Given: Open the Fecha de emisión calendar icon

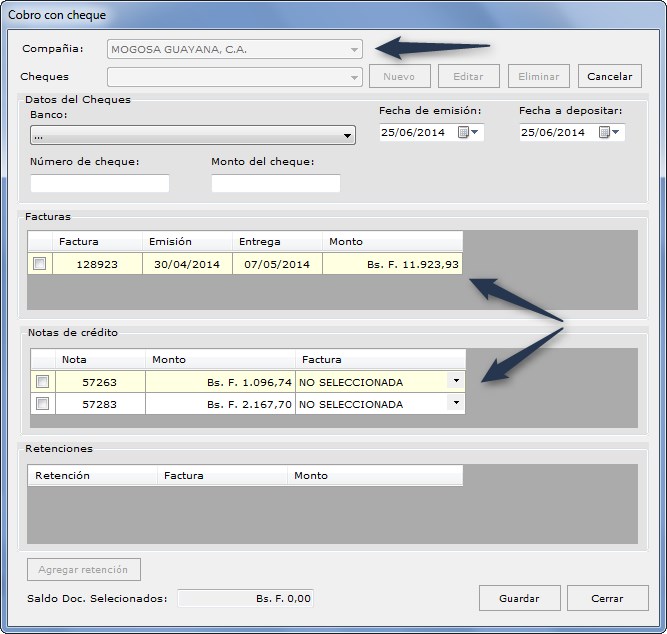Looking at the screenshot, I should 467,132.
